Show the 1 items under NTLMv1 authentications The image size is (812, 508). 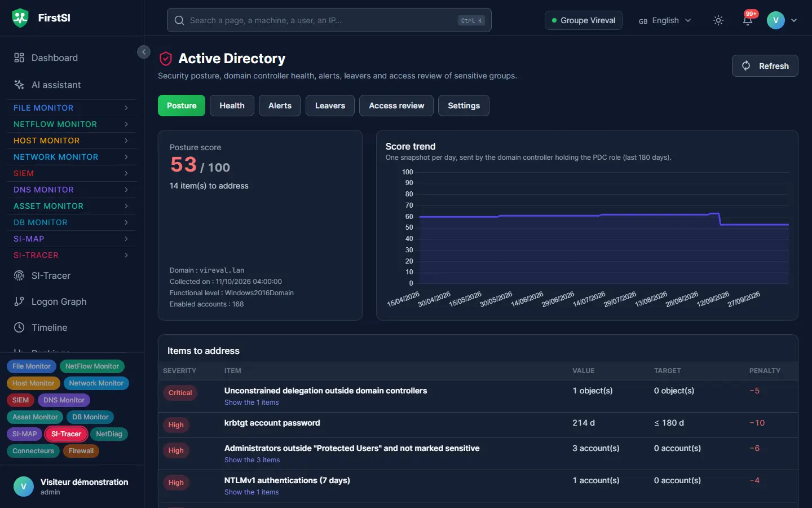click(x=251, y=492)
